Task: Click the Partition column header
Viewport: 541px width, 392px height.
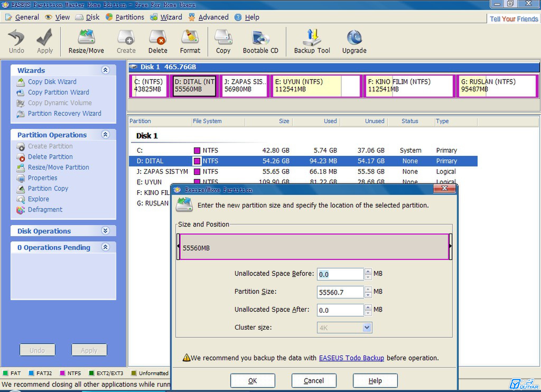Action: [160, 121]
